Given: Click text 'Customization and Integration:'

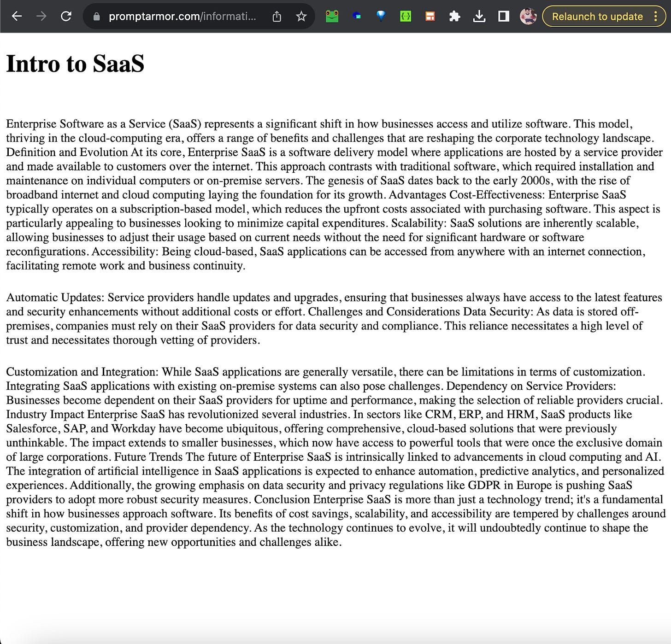Looking at the screenshot, I should 82,372.
